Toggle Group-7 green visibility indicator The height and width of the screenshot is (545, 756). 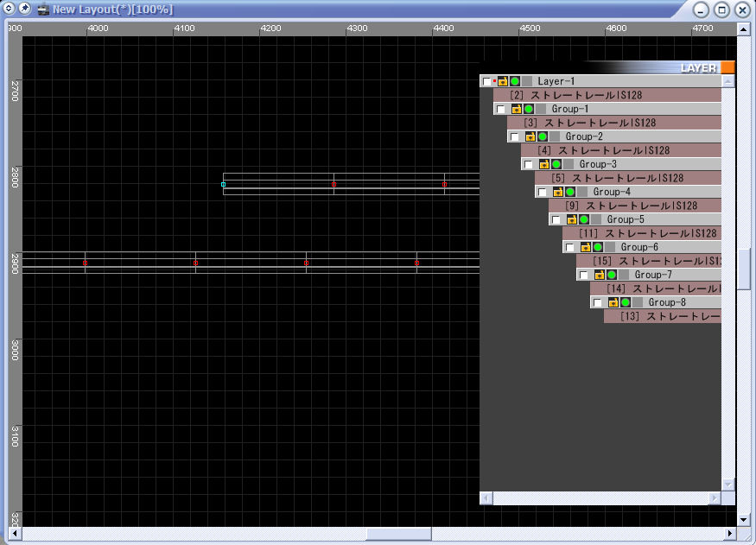[612, 275]
